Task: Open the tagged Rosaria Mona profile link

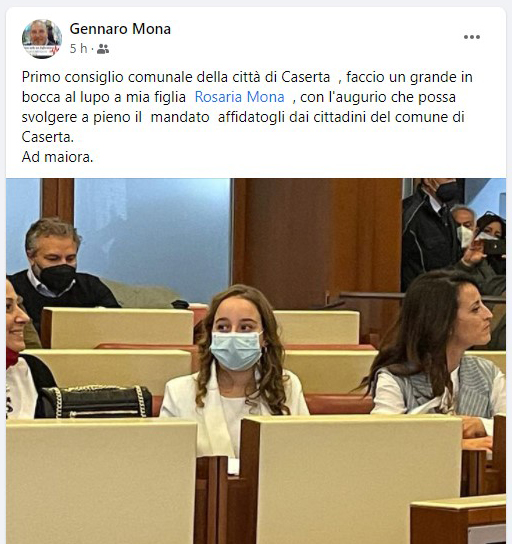Action: pos(239,97)
